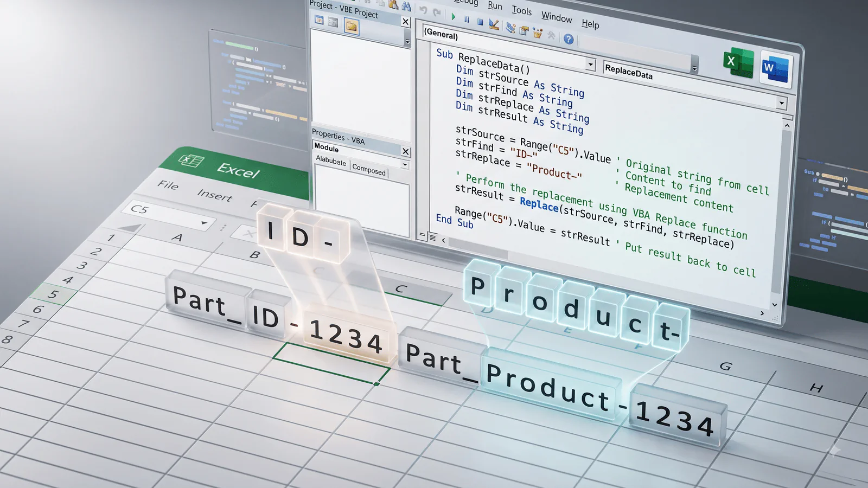
Task: Redo the last edit in VBA editor
Action: point(437,12)
